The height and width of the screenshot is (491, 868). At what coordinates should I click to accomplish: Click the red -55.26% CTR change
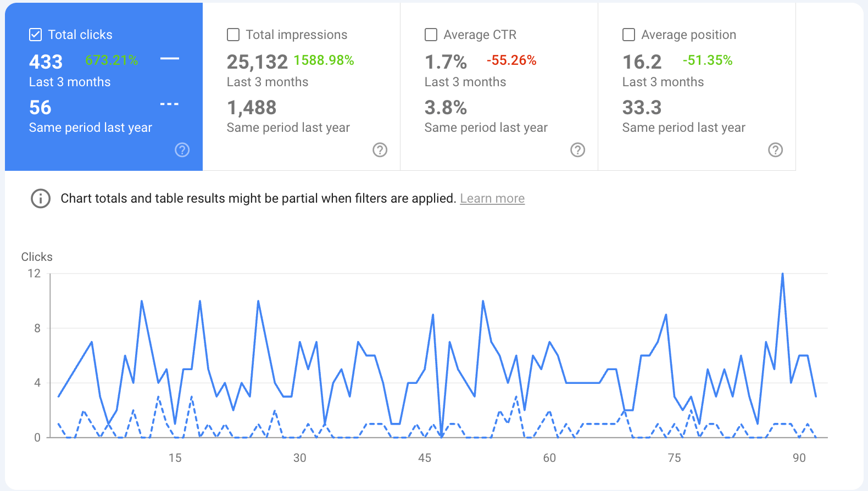pyautogui.click(x=511, y=60)
